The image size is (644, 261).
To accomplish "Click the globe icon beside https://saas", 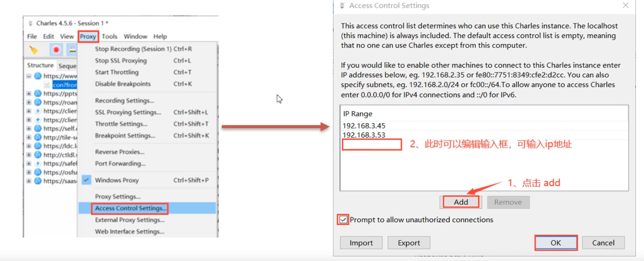I will [38, 181].
